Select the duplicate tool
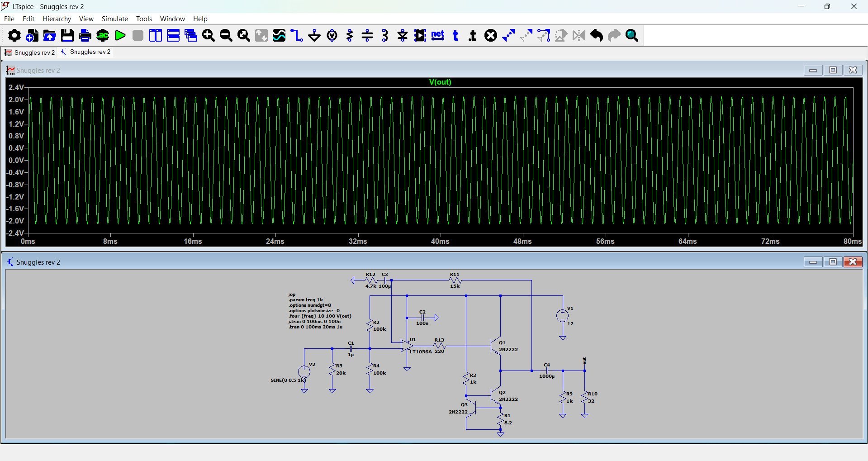 (508, 35)
